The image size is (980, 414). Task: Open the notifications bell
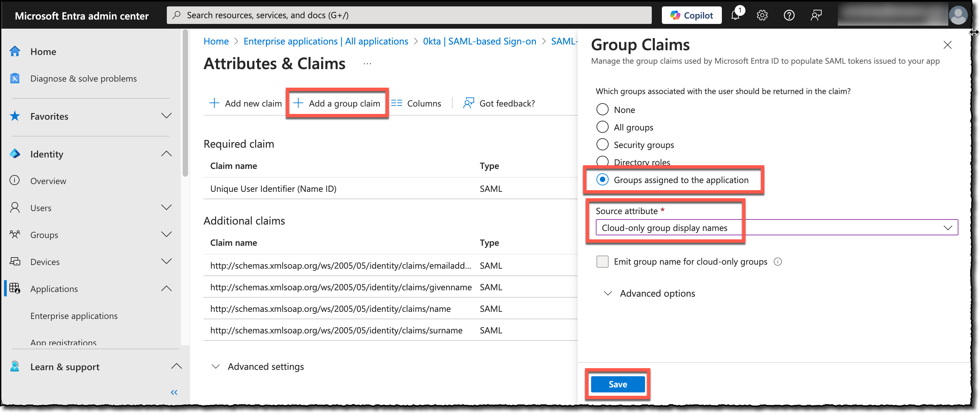[x=736, y=15]
